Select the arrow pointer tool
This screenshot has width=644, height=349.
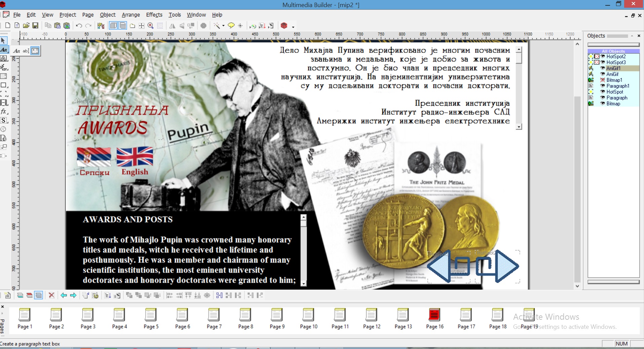click(x=3, y=41)
